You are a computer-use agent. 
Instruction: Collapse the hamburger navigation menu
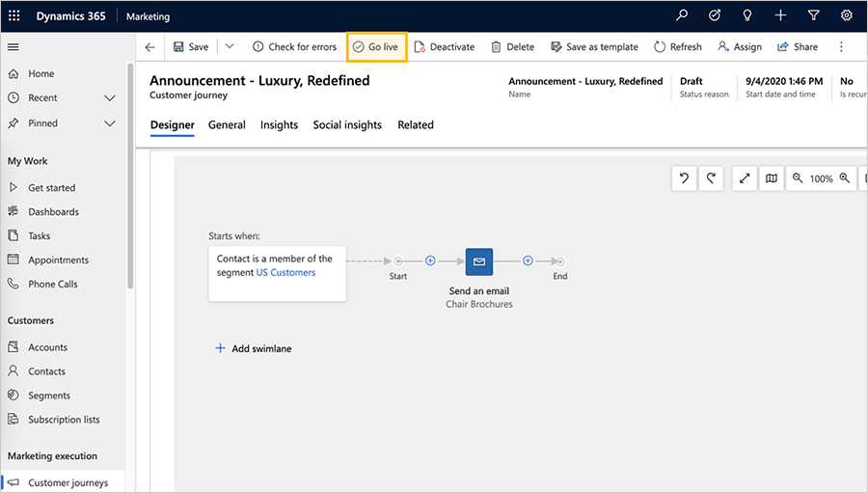click(14, 47)
